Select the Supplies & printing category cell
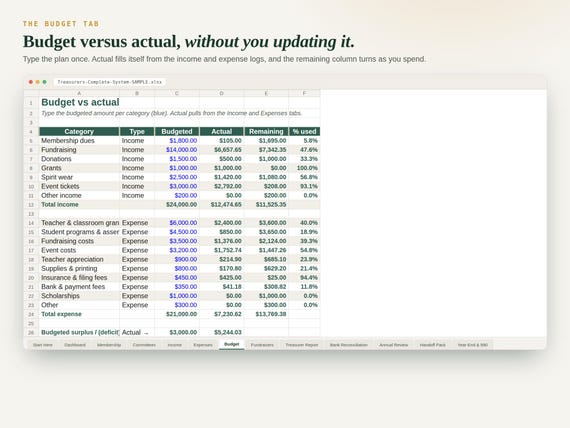 coord(79,268)
